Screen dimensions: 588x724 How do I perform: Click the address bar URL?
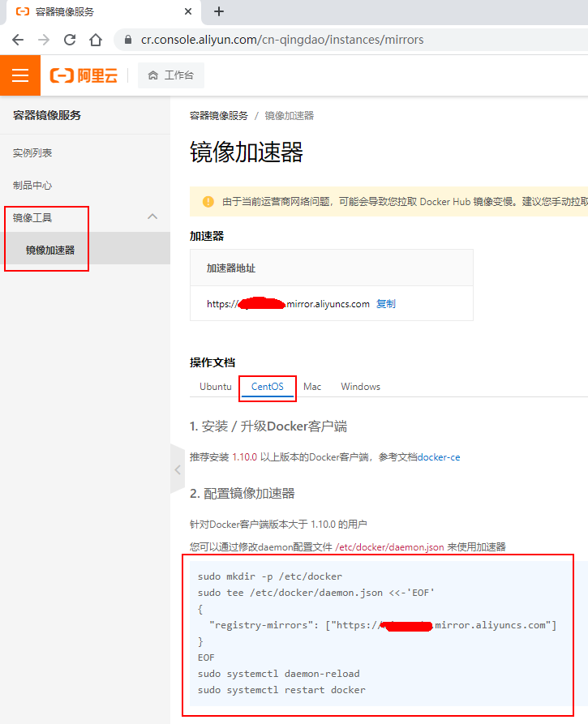(x=282, y=40)
